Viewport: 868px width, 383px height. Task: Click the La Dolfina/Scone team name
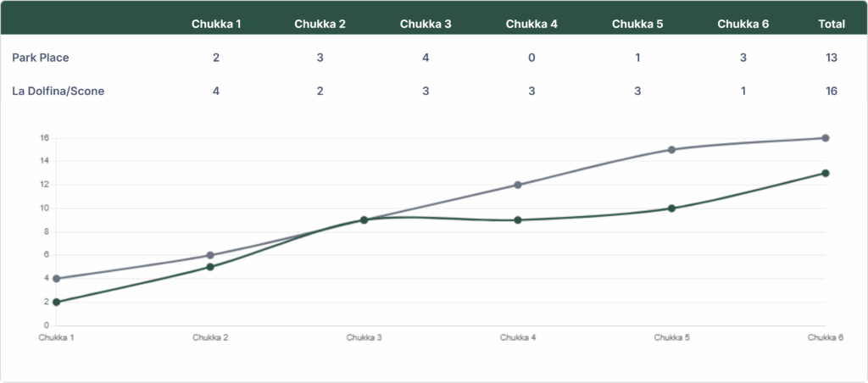(58, 91)
